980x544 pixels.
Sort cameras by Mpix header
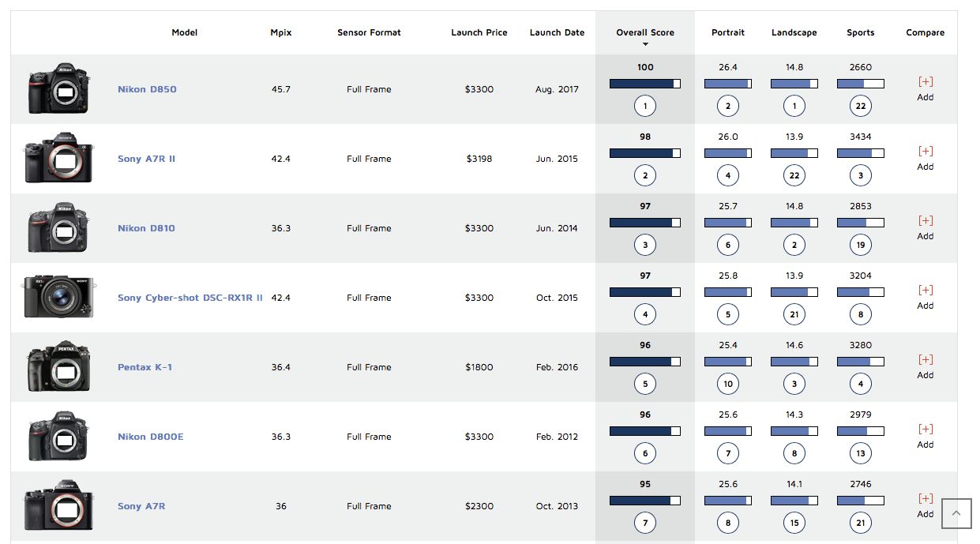click(x=280, y=32)
